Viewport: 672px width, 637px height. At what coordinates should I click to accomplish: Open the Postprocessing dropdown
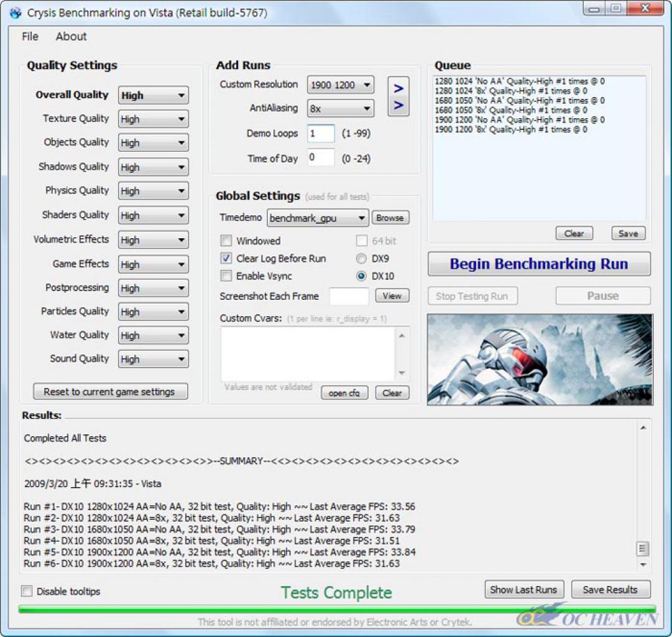(153, 288)
